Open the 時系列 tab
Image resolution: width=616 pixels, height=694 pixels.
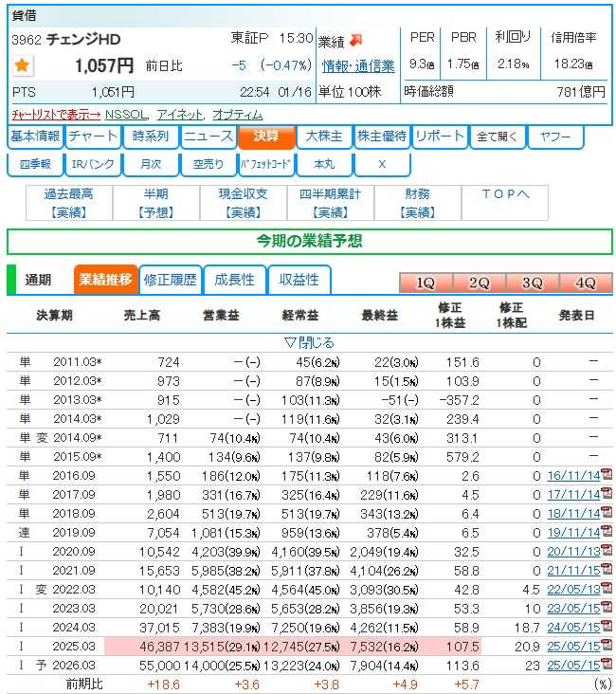pos(151,137)
